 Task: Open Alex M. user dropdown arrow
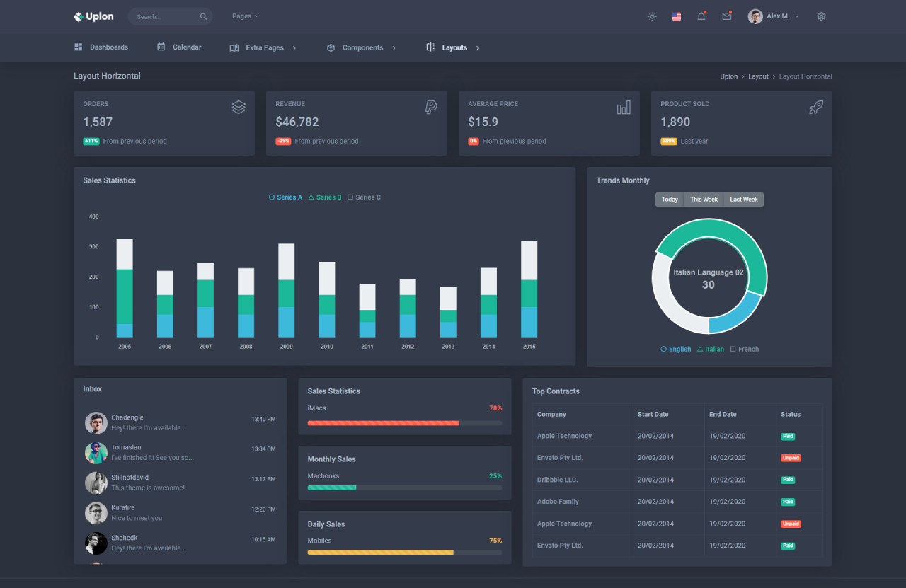point(797,16)
